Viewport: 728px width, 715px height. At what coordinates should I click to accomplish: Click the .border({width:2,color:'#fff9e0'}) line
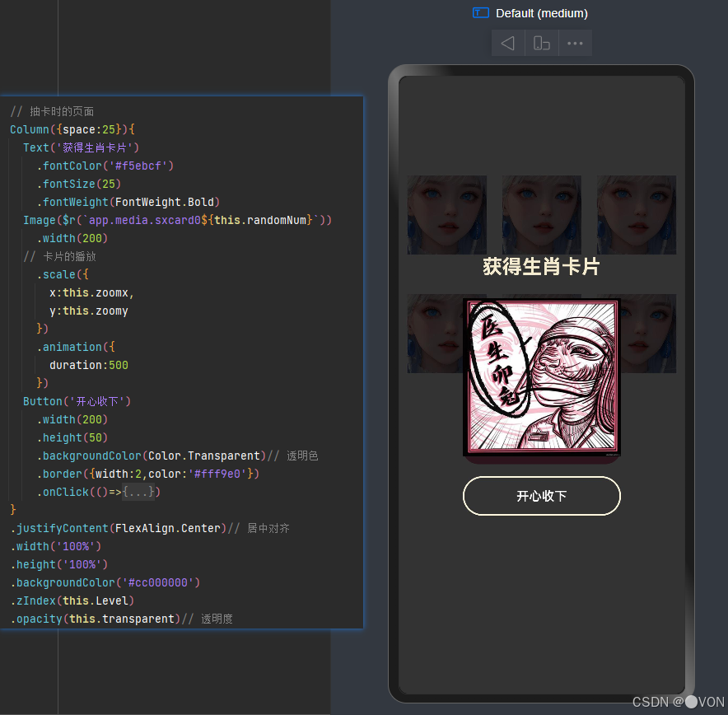[x=147, y=474]
